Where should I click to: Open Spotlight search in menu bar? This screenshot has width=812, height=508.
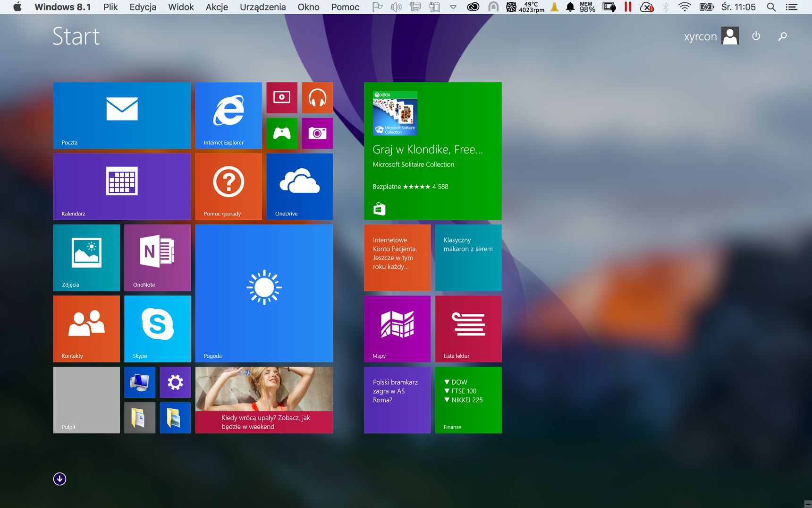pos(771,7)
